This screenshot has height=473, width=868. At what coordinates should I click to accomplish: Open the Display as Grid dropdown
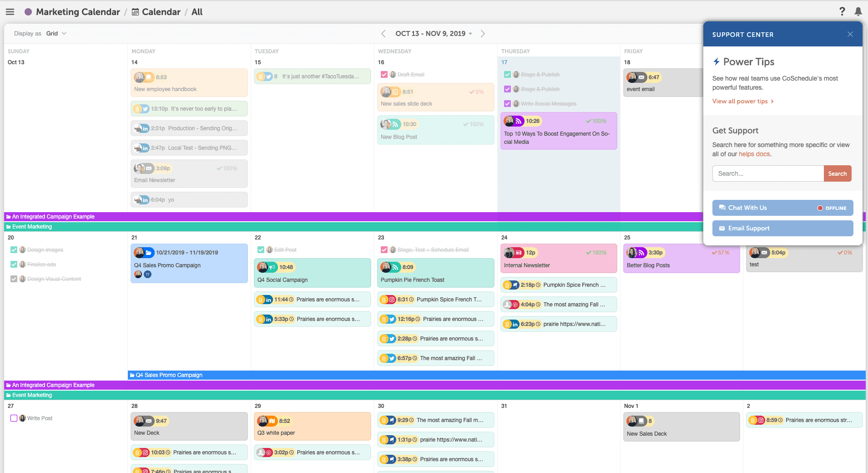click(56, 34)
